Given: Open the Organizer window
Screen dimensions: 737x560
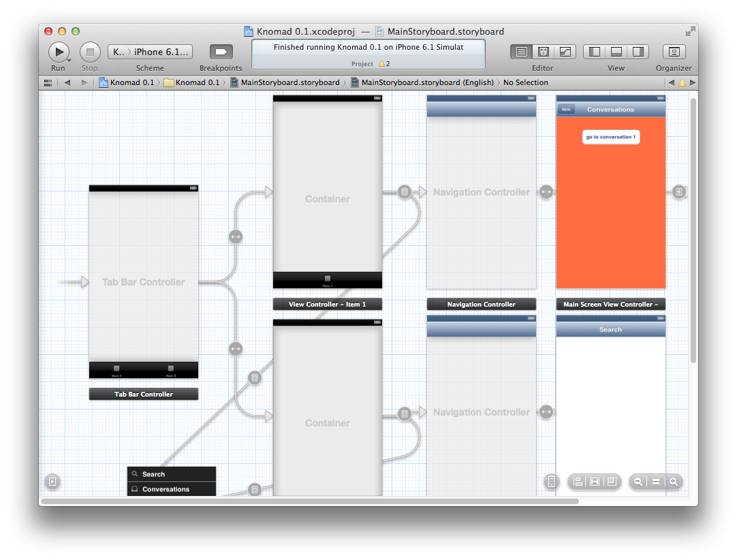Looking at the screenshot, I should [x=674, y=52].
